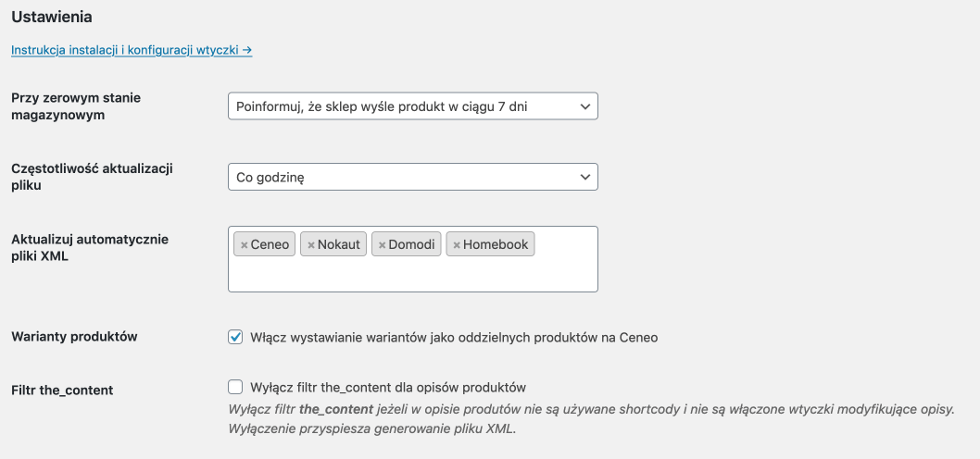Click the chevron arrow of the 'Co godzinę' select
This screenshot has height=459, width=980.
(585, 177)
